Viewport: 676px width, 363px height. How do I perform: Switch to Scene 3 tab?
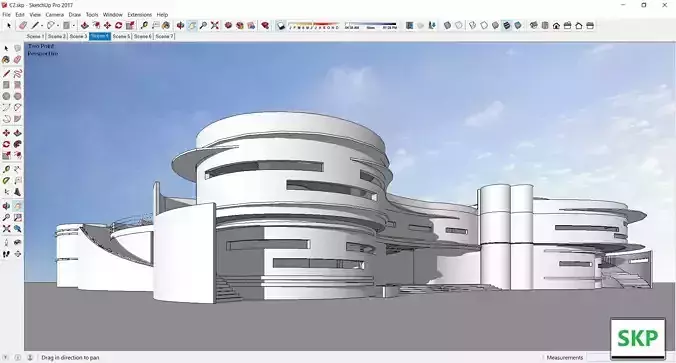tap(78, 37)
